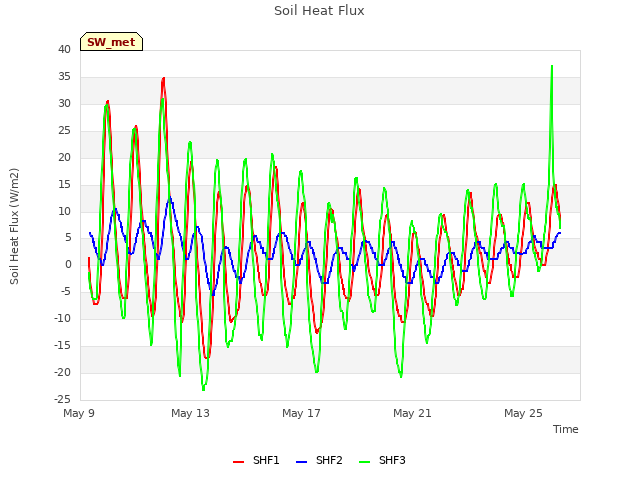
Task: Click the highest red SHF1 peak near 35
Action: point(163,78)
